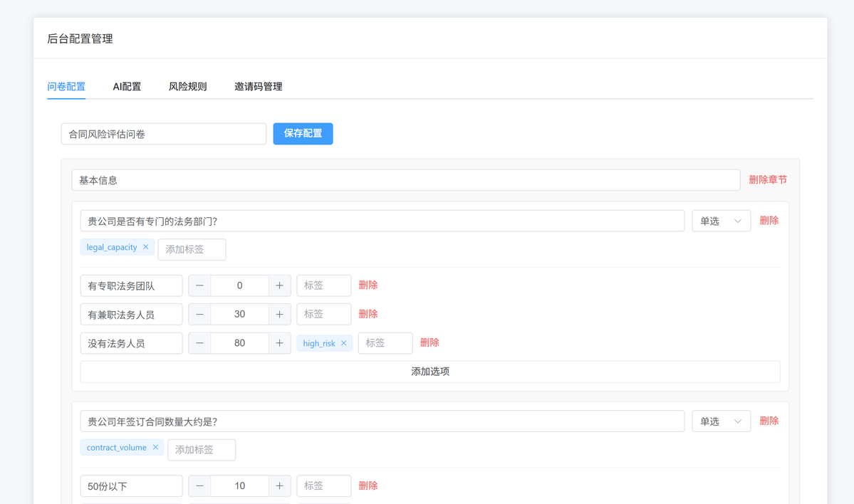
Task: Delete the 贵公司年签订合同数量 question
Action: pos(769,421)
